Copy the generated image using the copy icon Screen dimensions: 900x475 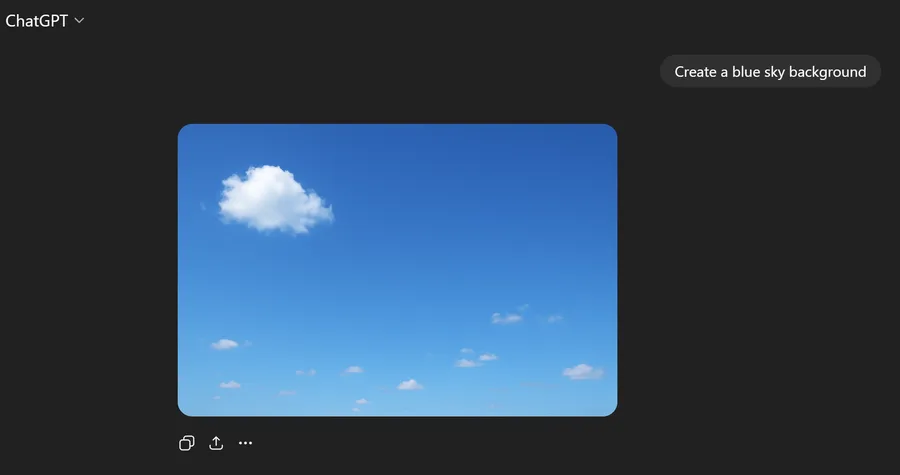pos(186,443)
